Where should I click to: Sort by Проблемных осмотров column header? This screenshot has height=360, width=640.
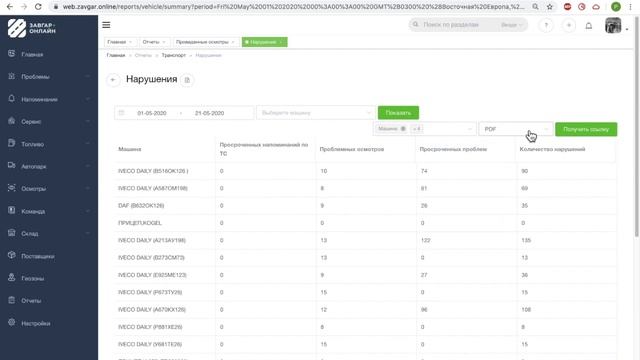pyautogui.click(x=352, y=149)
